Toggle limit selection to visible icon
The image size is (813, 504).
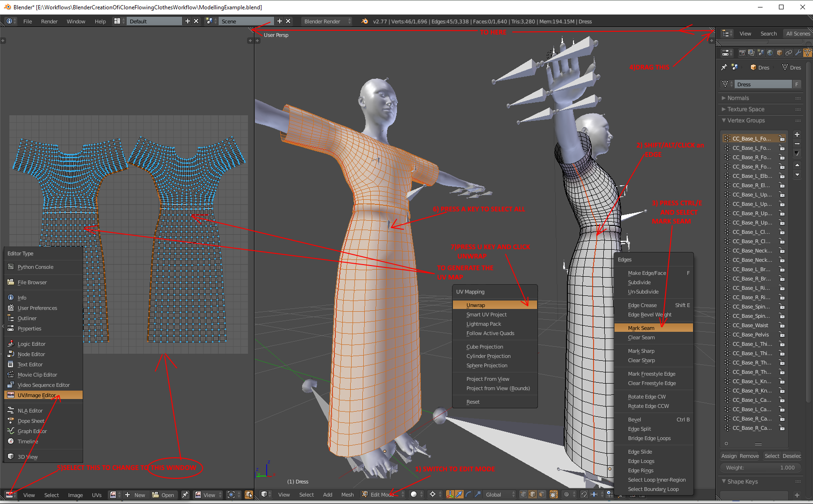click(x=554, y=494)
